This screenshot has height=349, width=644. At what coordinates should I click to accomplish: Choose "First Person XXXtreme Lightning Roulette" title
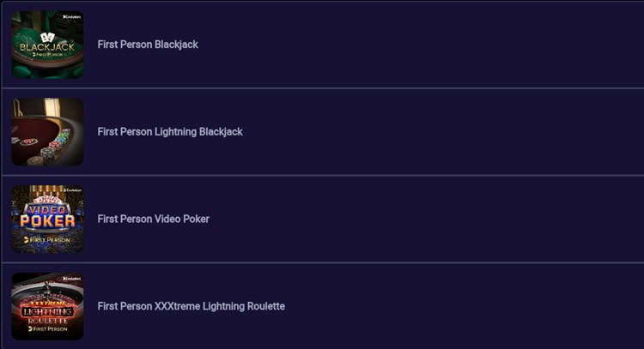(191, 307)
